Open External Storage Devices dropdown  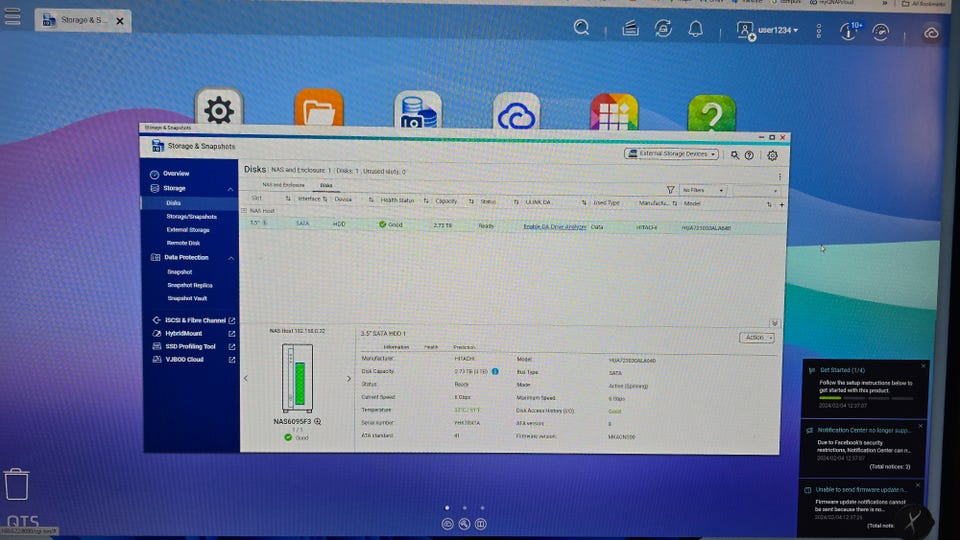pyautogui.click(x=671, y=154)
